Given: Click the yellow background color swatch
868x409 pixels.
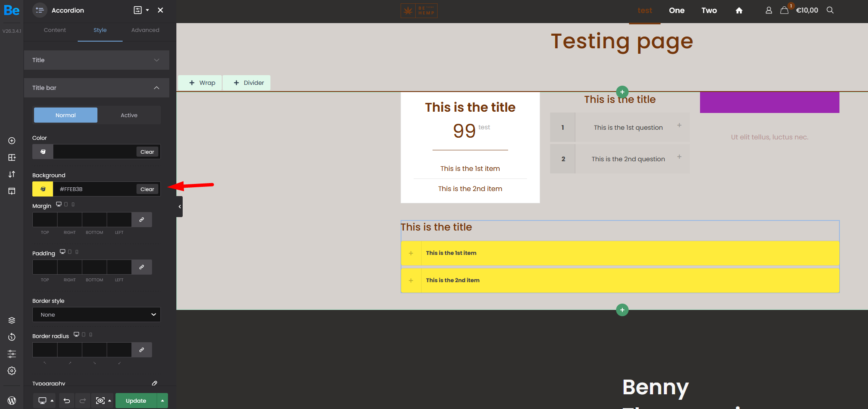Looking at the screenshot, I should (42, 189).
